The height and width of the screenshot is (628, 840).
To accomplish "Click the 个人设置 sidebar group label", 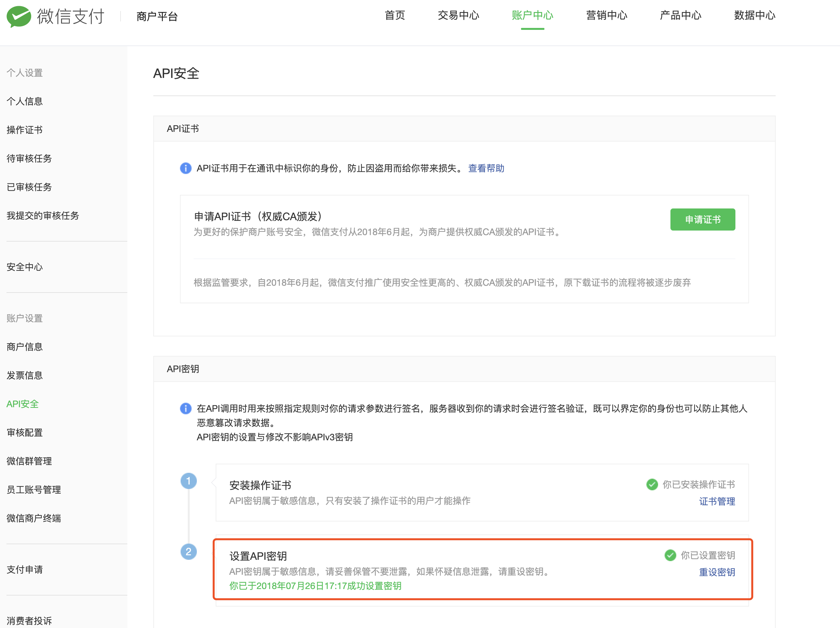I will (25, 73).
